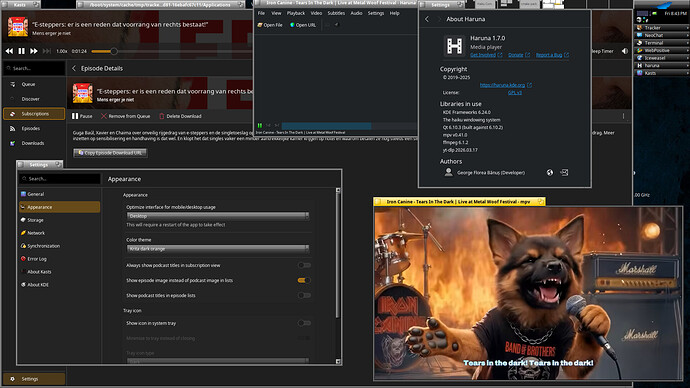
Task: Switch to Iceweasel in the Deskbar
Action: [661, 58]
